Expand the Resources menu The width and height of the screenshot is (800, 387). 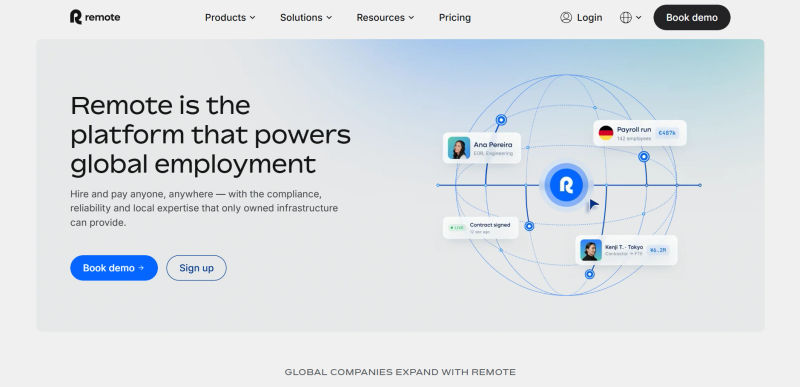[385, 18]
